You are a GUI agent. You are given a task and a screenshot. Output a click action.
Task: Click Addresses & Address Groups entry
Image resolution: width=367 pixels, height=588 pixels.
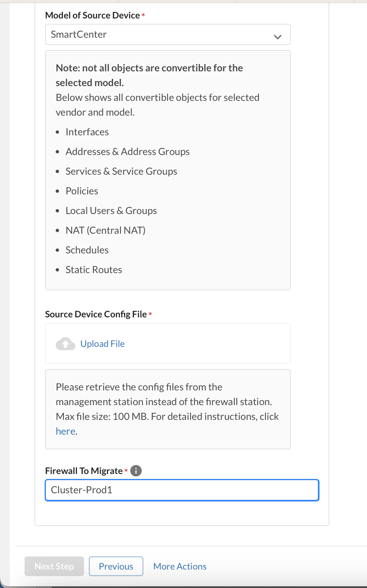point(127,152)
